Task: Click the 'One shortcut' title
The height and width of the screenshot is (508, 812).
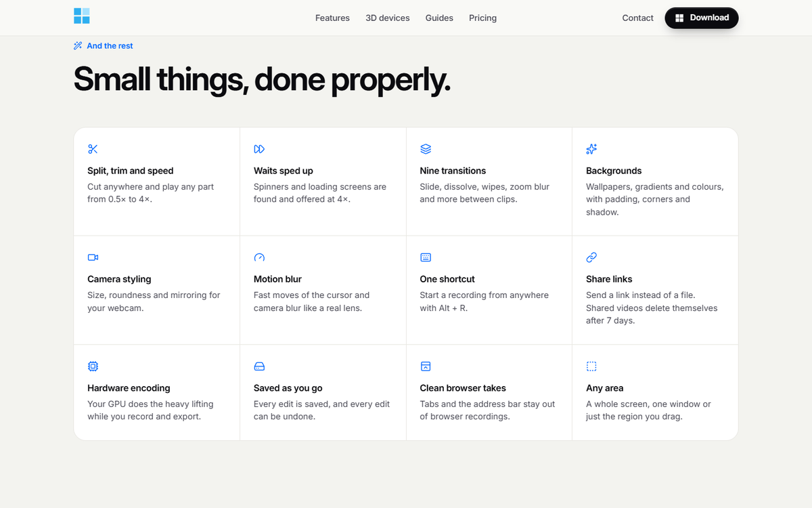Action: click(447, 279)
